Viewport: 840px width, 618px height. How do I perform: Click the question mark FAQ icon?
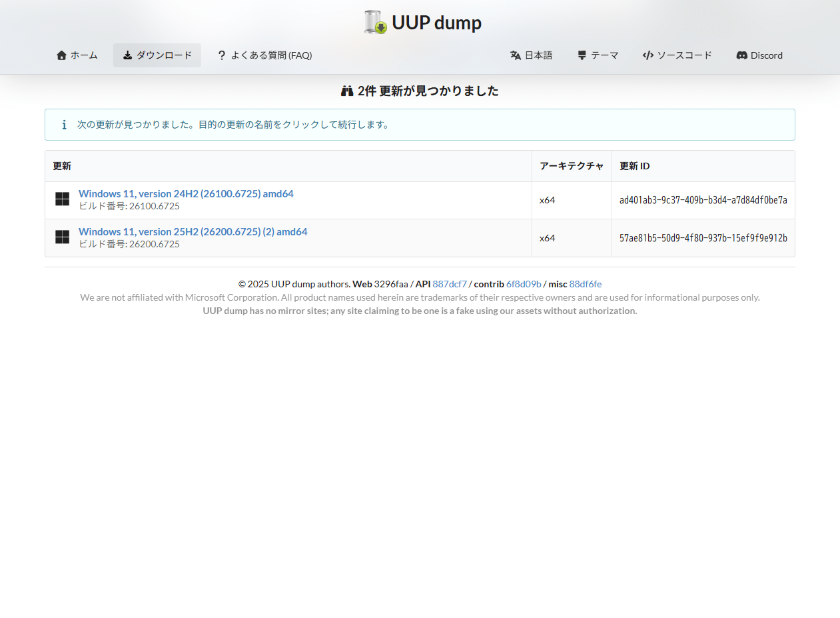(222, 55)
